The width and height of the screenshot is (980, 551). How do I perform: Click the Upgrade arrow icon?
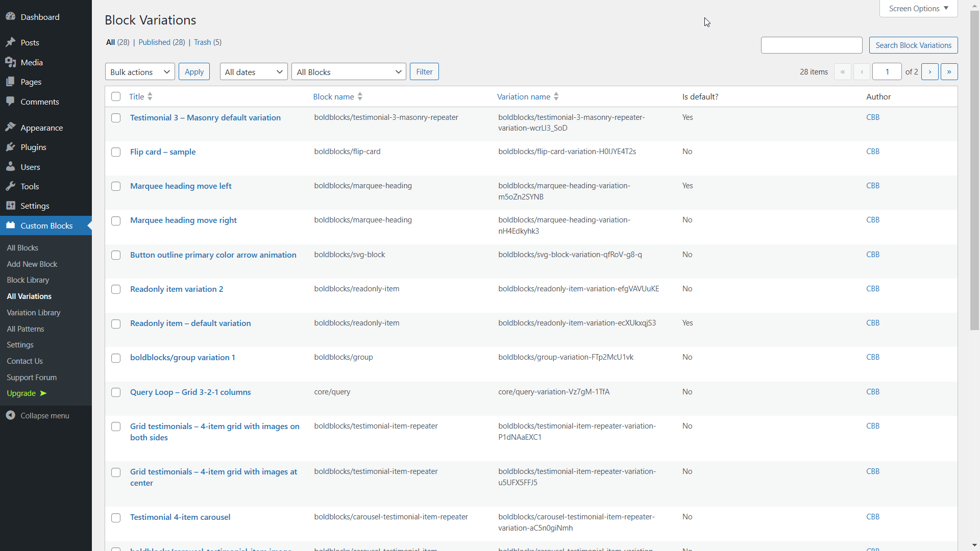click(43, 393)
